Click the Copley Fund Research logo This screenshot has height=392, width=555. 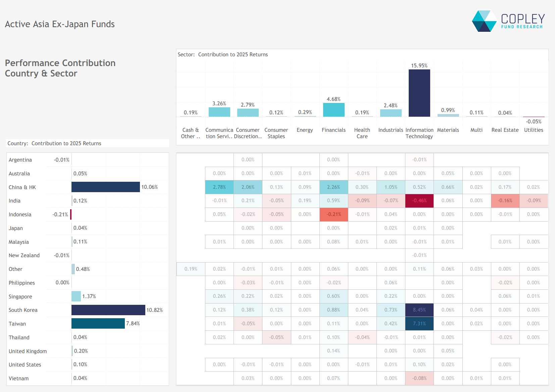[x=508, y=21]
